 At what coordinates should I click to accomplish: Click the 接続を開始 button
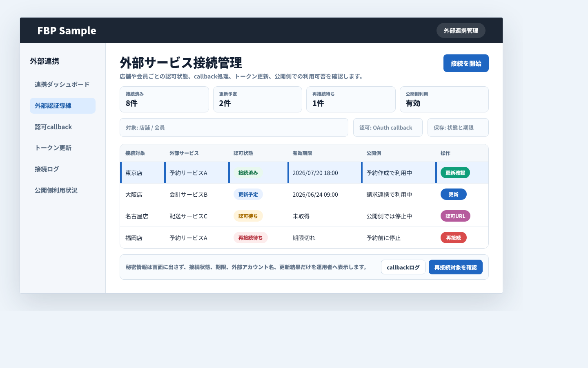coord(466,63)
